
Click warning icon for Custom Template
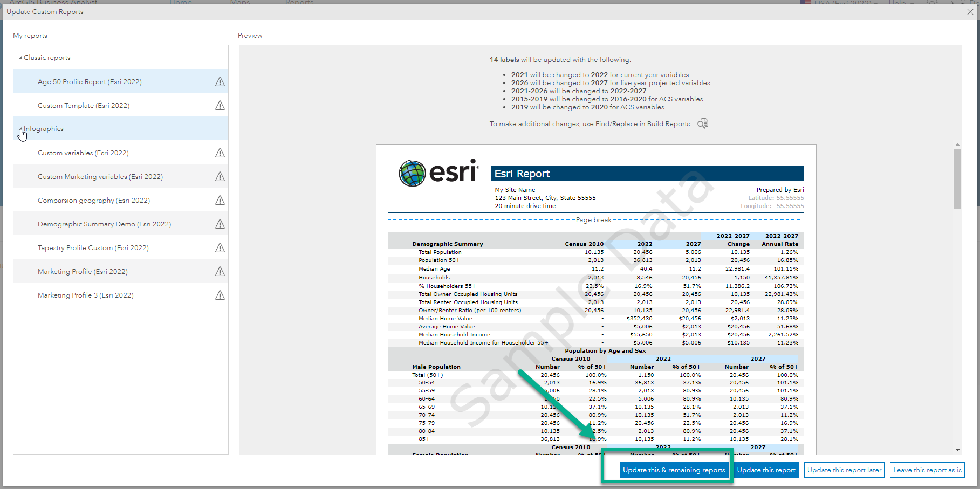pos(220,106)
